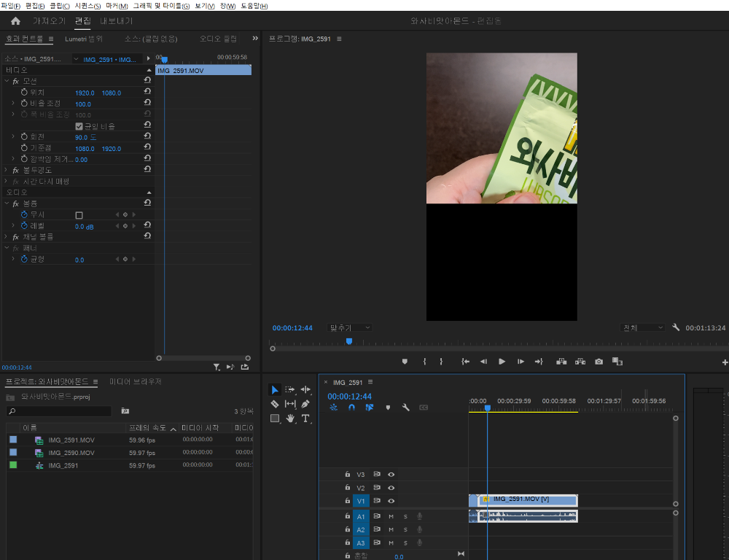
Task: Hide the V3 track eye
Action: [x=391, y=475]
